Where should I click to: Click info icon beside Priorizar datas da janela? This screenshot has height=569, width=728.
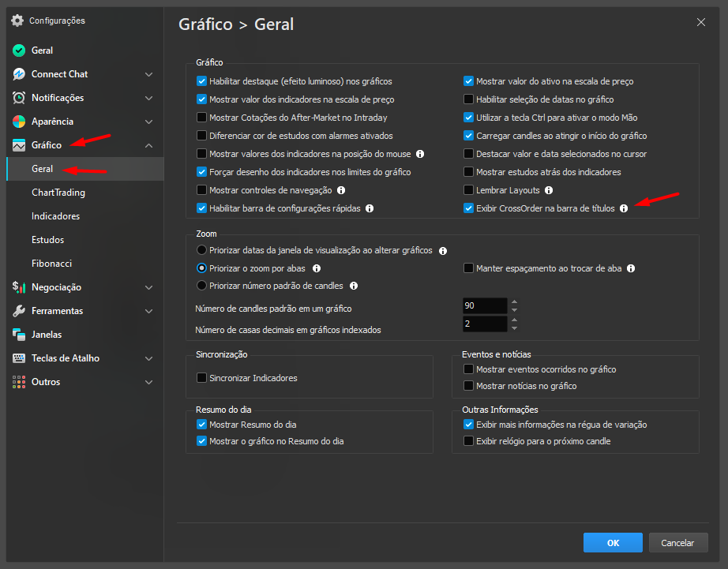[x=443, y=251]
